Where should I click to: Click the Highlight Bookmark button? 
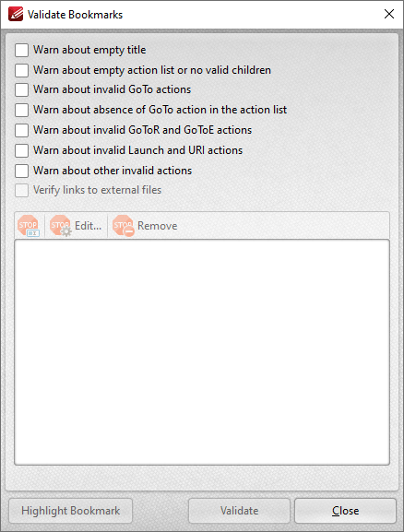71,511
